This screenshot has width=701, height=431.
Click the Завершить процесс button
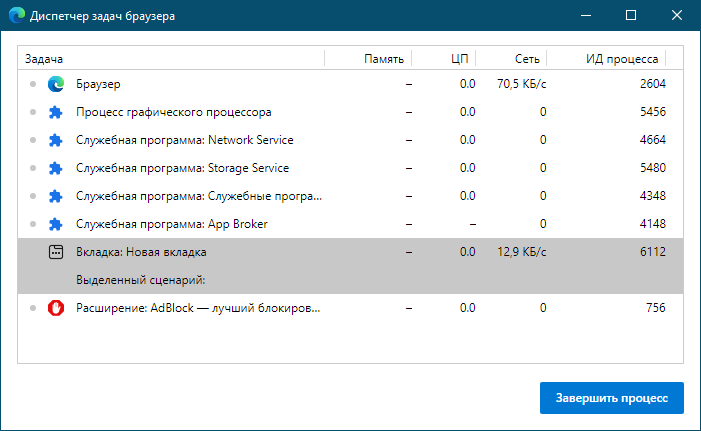point(612,398)
